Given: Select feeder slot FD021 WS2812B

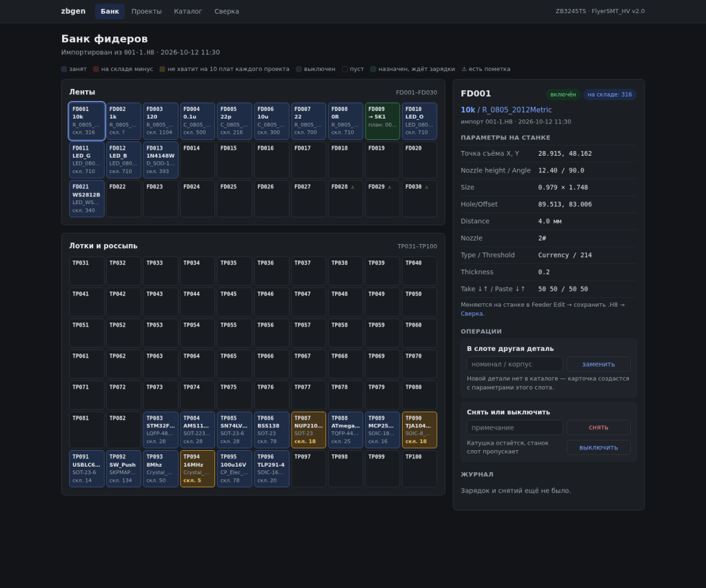Looking at the screenshot, I should (87, 199).
